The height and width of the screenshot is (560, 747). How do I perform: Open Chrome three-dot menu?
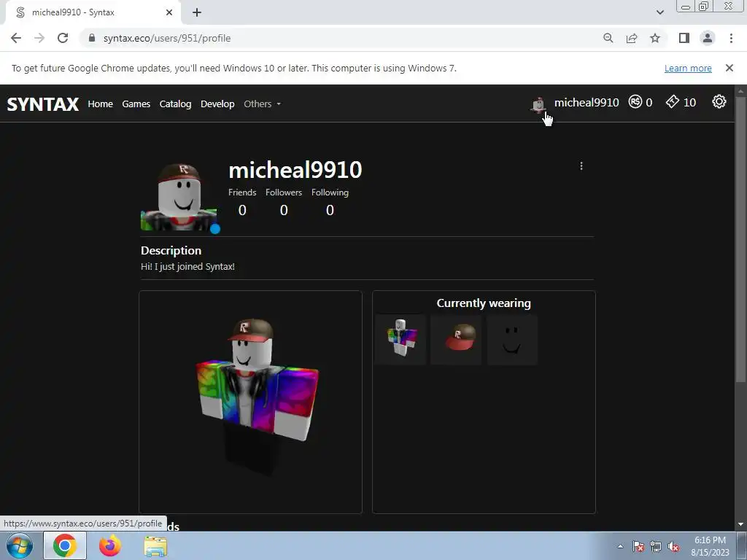point(731,38)
